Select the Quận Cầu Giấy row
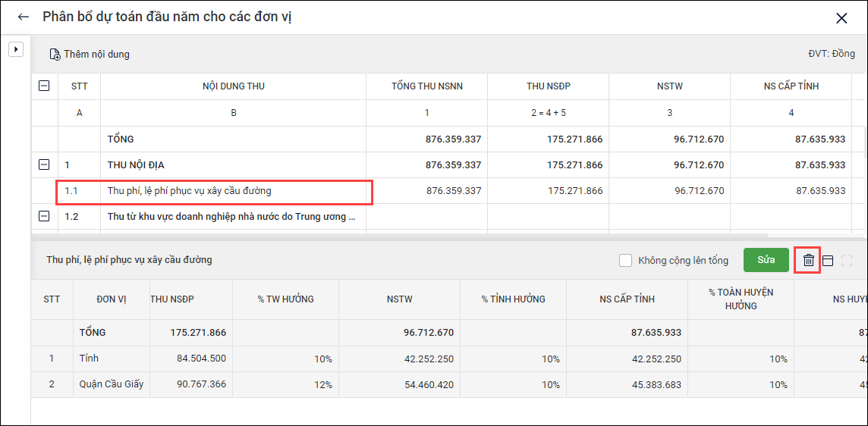Image resolution: width=868 pixels, height=426 pixels. point(111,384)
